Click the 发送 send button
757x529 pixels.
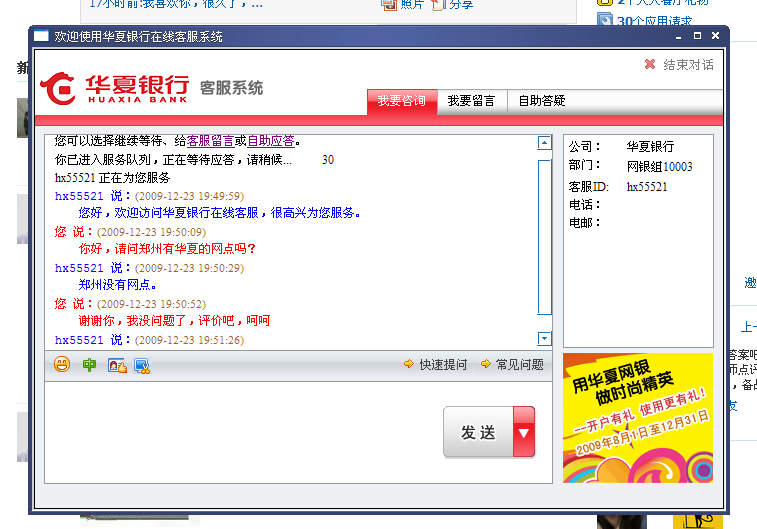478,432
